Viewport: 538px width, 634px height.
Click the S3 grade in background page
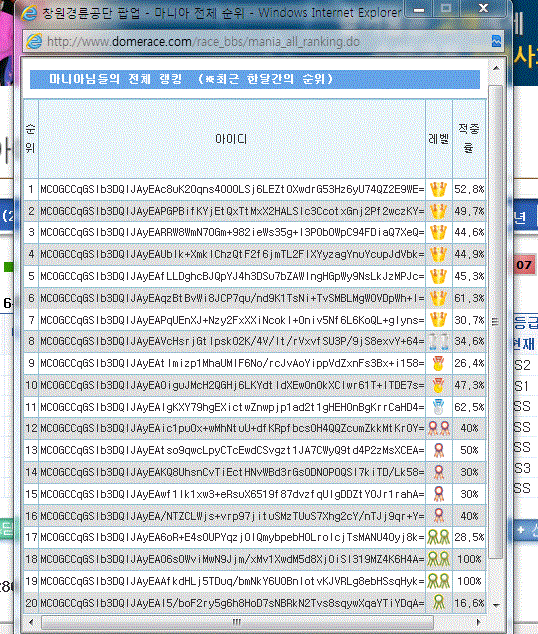coord(522,468)
